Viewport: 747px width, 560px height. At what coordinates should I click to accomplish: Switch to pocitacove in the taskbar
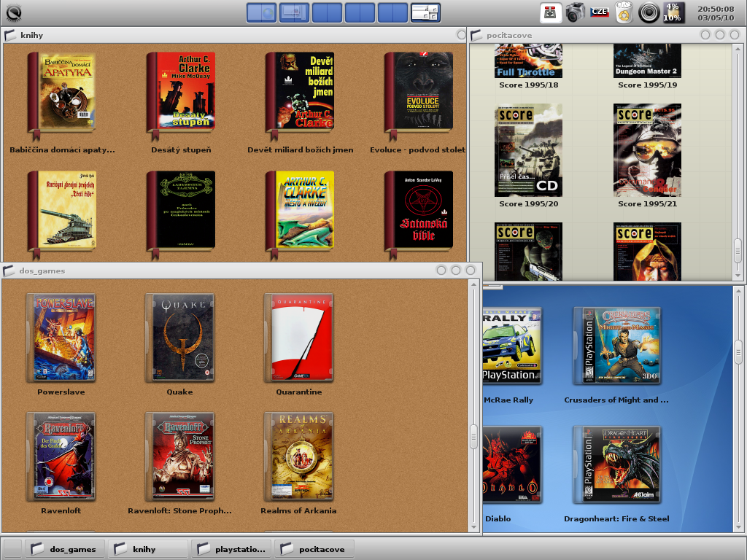[314, 549]
